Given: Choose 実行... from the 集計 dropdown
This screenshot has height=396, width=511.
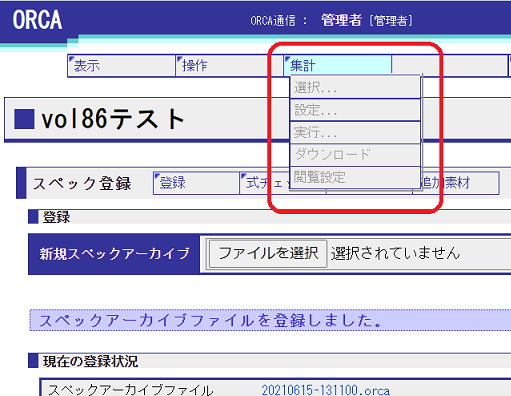Looking at the screenshot, I should coord(355,133).
